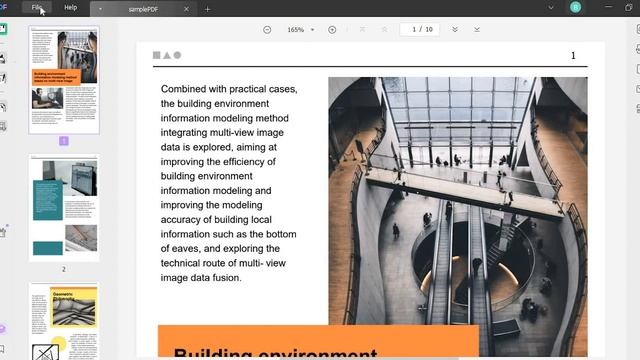This screenshot has width=640, height=360.
Task: Click the page number 1 in document header
Action: (573, 56)
